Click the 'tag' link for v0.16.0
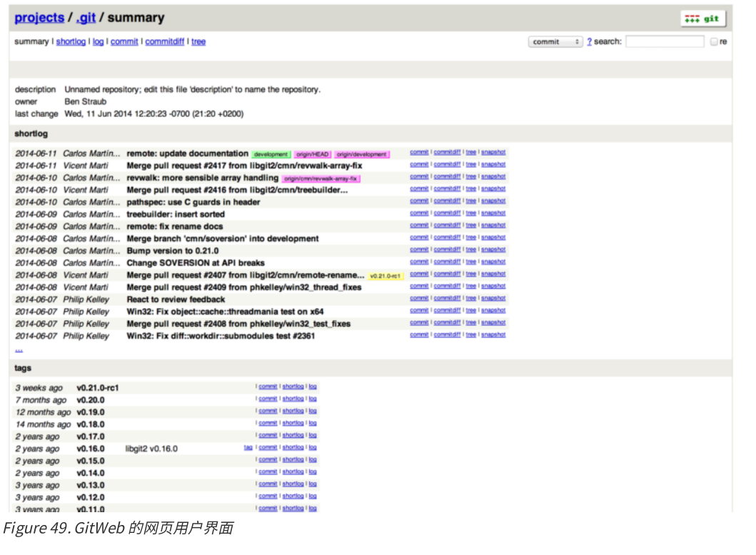 248,447
